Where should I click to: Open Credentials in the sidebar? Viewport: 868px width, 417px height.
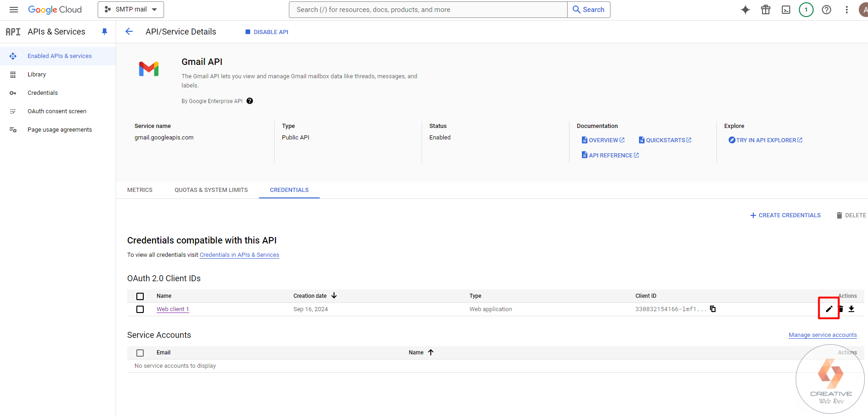tap(58, 93)
